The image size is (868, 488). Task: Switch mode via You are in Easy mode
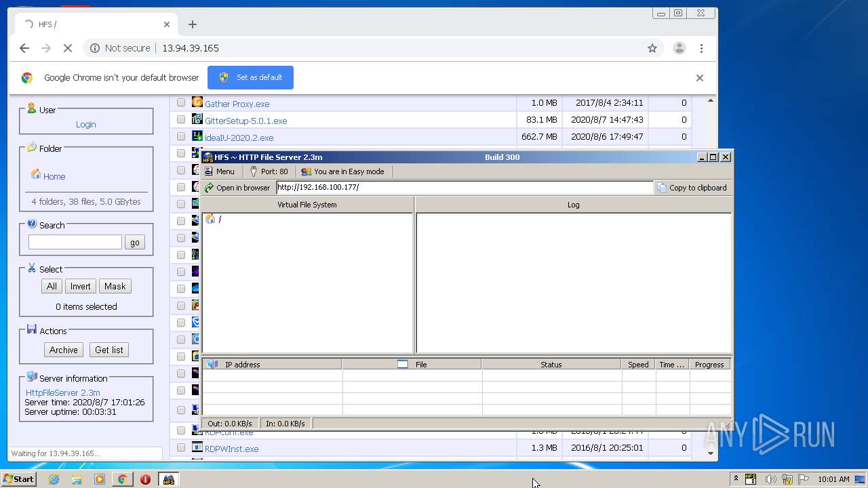coord(342,171)
